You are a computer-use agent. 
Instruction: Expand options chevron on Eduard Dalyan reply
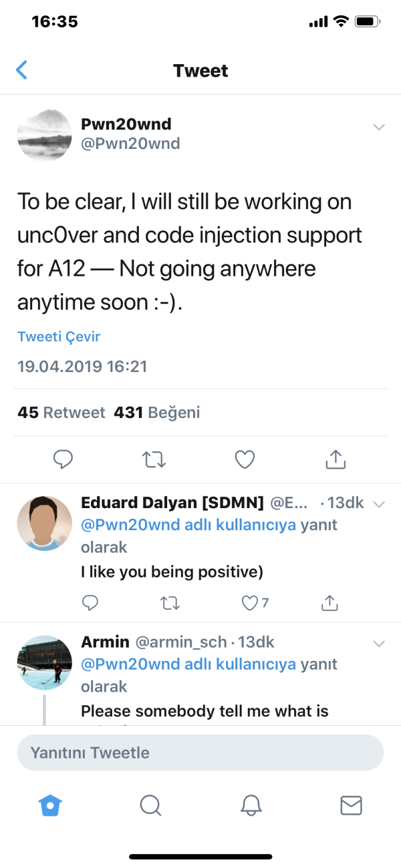click(x=379, y=504)
